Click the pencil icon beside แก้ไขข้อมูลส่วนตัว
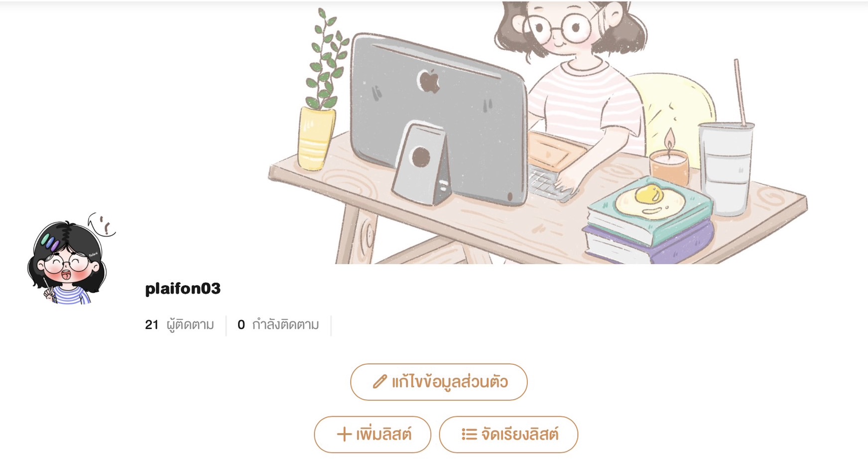 (379, 382)
